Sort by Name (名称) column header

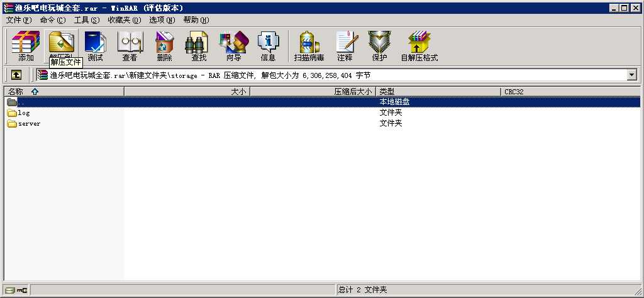coord(64,92)
